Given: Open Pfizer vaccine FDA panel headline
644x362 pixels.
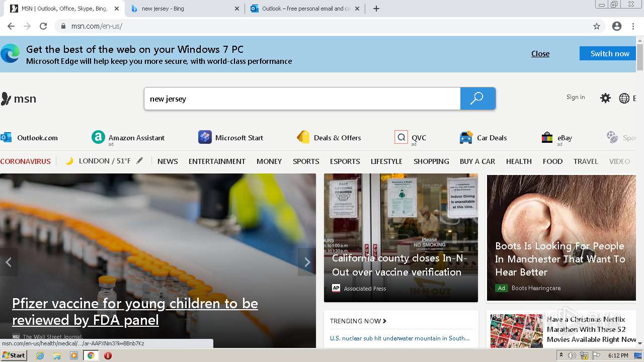Looking at the screenshot, I should pos(135,312).
